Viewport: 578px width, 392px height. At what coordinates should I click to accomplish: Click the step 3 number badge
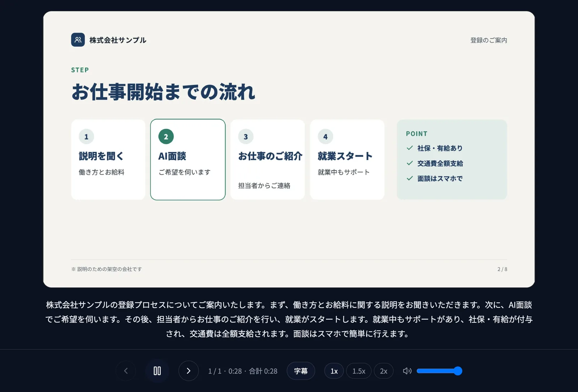(246, 136)
